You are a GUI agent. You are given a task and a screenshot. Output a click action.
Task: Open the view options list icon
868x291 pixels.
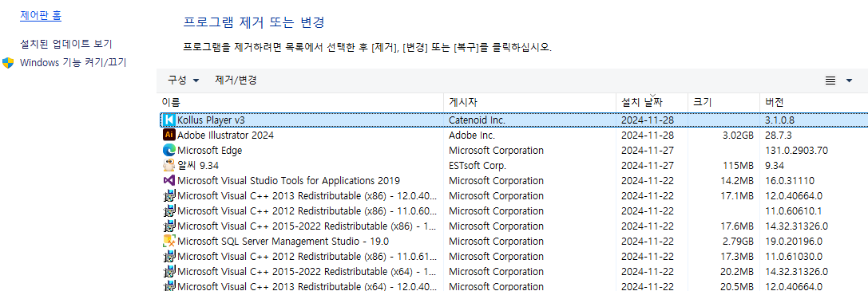[830, 81]
